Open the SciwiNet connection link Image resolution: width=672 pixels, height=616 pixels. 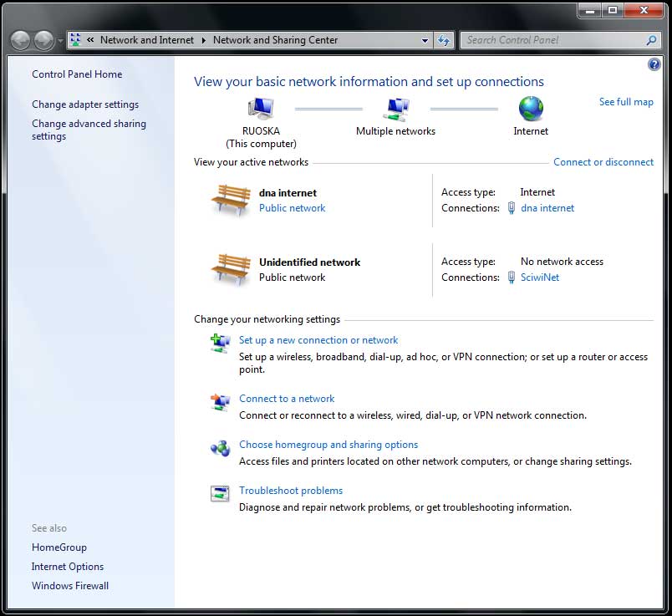(x=540, y=277)
